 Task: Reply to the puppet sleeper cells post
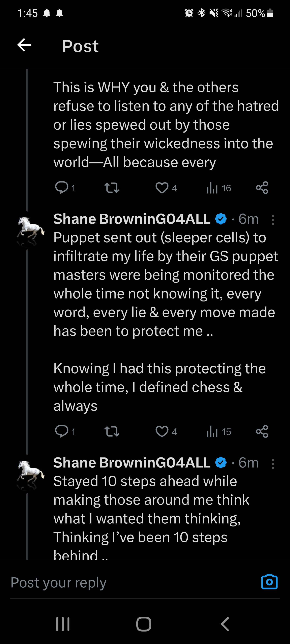coord(62,431)
